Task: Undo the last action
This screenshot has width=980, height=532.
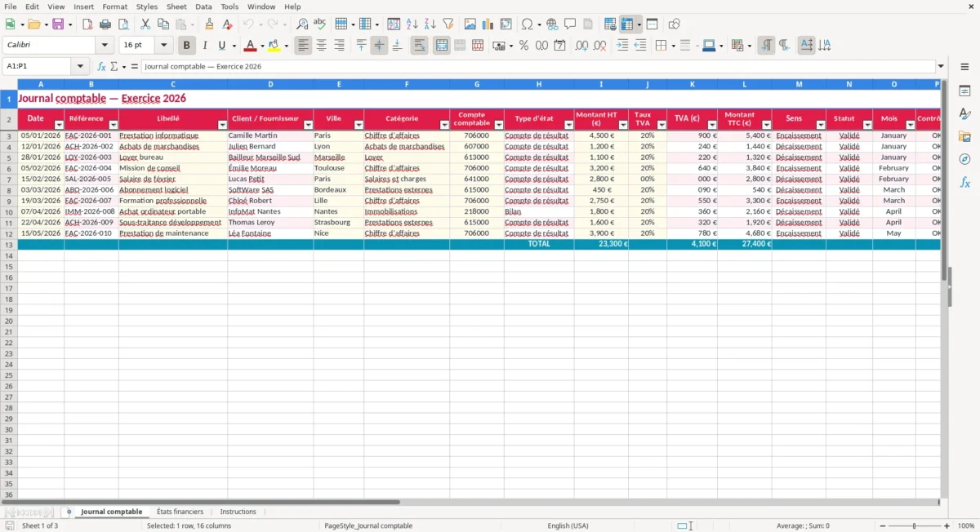Action: point(248,24)
